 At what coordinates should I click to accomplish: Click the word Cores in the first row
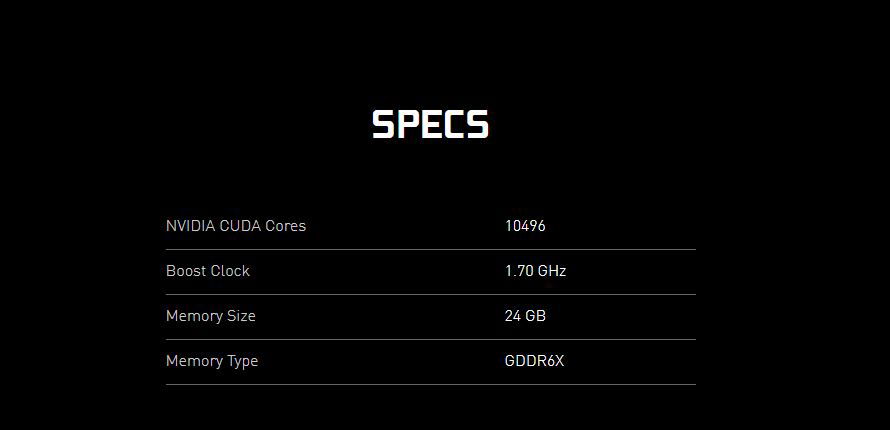point(285,226)
